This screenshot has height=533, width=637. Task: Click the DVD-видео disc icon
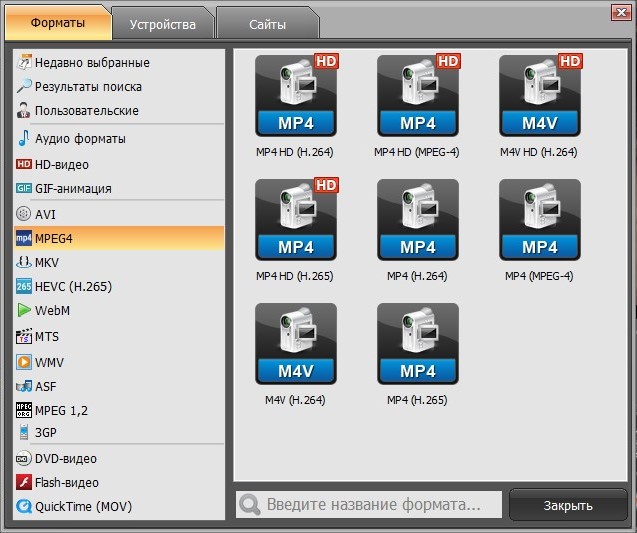point(24,459)
